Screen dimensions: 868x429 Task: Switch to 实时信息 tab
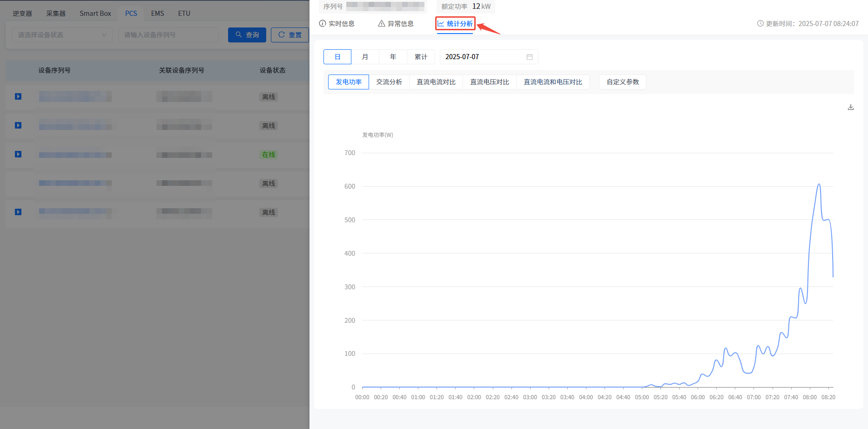point(337,24)
